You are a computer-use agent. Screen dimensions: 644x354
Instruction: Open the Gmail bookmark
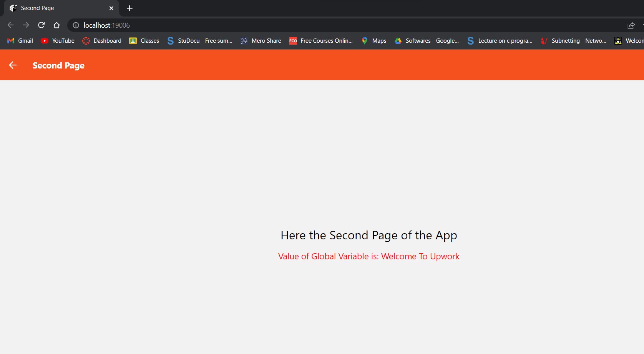tap(20, 41)
